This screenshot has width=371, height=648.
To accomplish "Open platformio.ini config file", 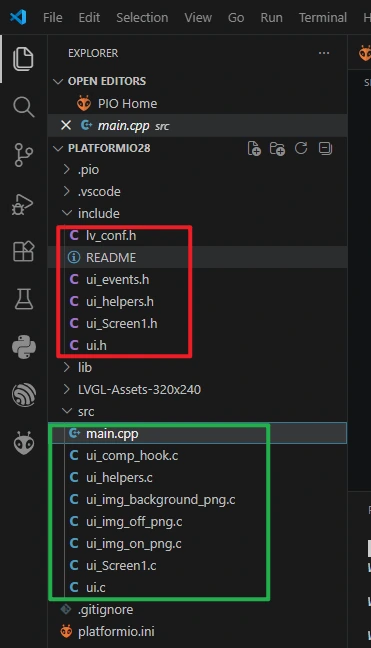I will [x=197, y=631].
